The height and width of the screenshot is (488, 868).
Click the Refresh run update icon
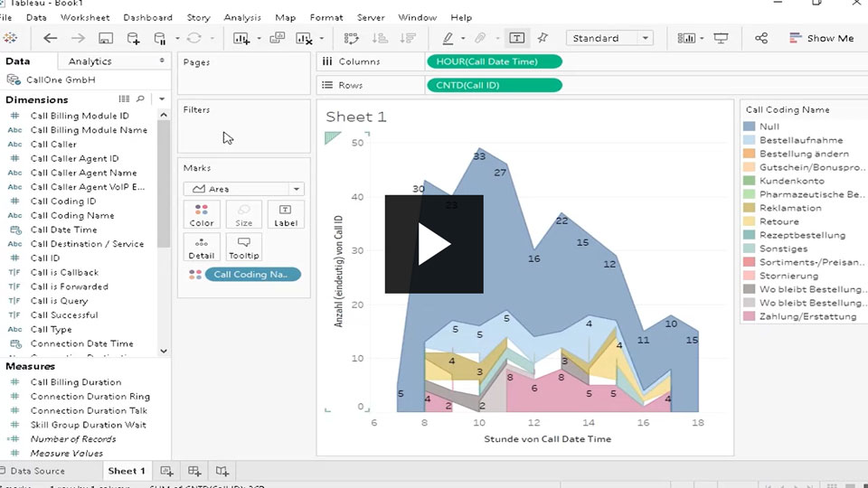tap(193, 38)
